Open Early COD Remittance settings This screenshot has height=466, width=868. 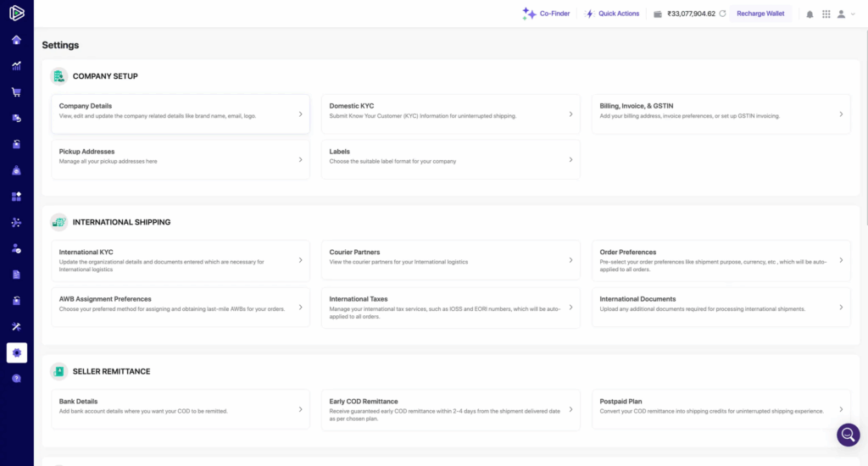click(x=450, y=409)
